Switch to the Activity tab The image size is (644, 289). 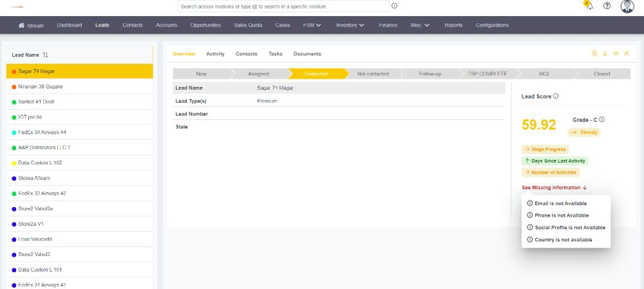click(x=215, y=54)
